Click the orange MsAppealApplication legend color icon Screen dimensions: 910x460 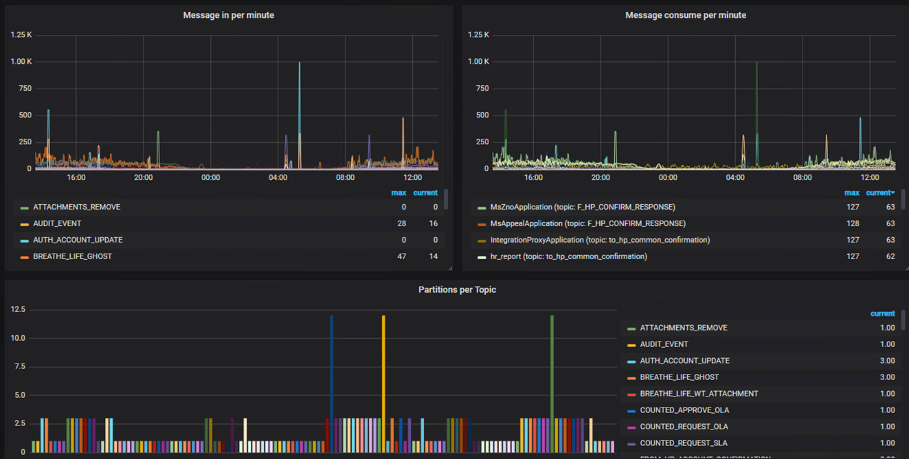pos(483,223)
